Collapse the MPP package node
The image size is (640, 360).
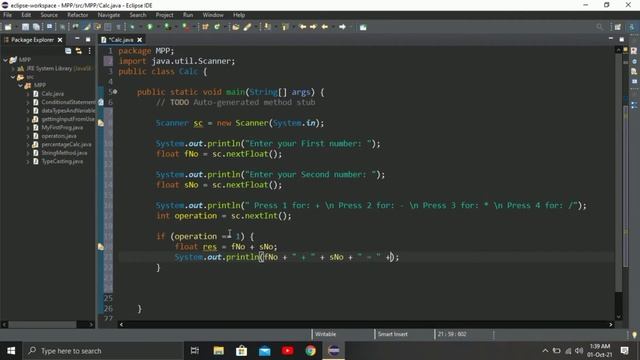(20, 85)
